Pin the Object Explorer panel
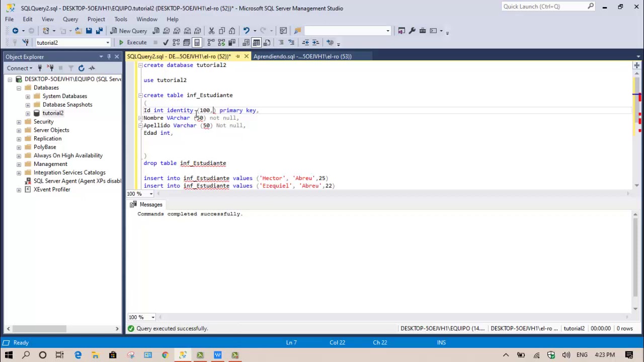 [x=109, y=57]
